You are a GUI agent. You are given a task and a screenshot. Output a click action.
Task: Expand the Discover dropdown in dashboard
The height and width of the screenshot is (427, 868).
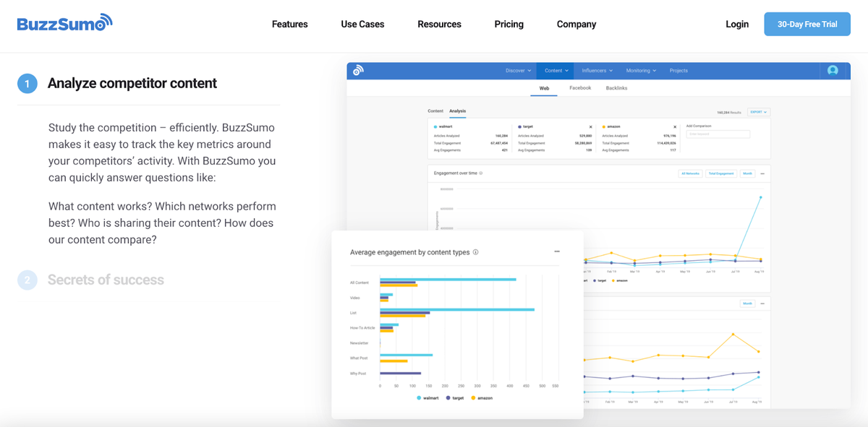click(518, 71)
